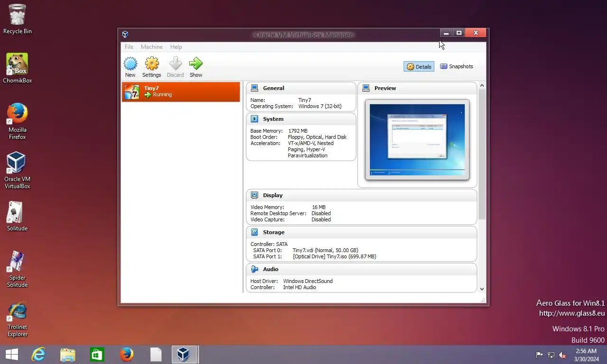Click the 'Floppy, Optical, Hard Disk' boot order
Screen dimensions: 607x364
317,137
